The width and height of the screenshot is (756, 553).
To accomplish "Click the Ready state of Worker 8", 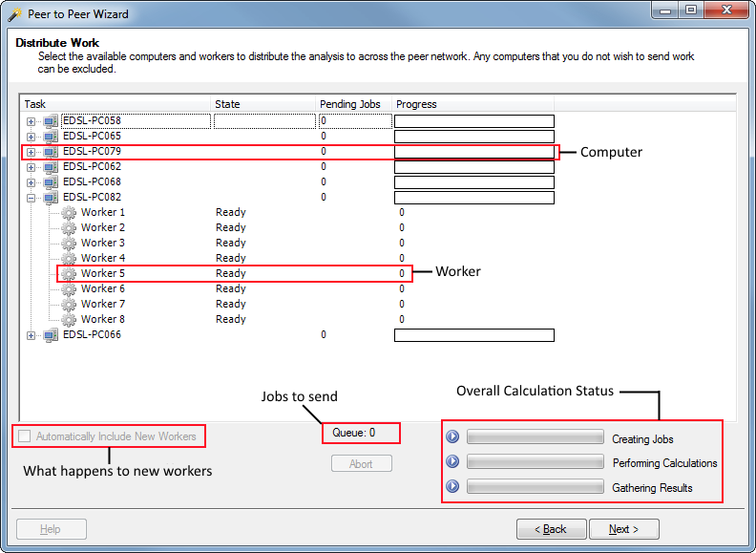I will point(231,320).
